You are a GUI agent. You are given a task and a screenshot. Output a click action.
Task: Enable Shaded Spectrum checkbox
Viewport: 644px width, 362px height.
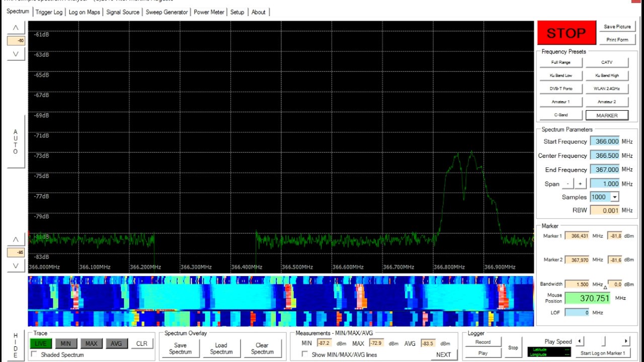click(x=34, y=354)
